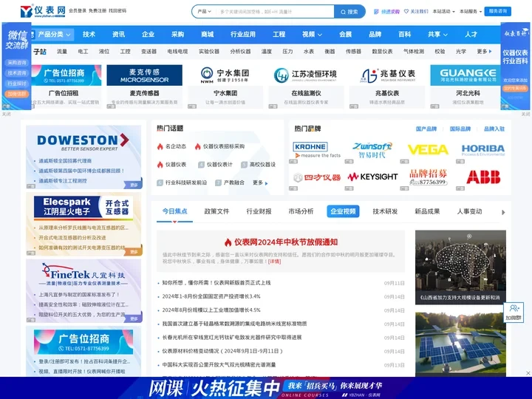Show 更多 sub-station categories

(484, 52)
